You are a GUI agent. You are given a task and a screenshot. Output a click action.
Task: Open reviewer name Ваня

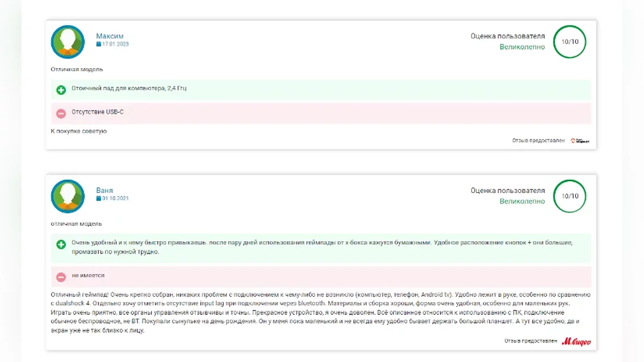(x=105, y=190)
